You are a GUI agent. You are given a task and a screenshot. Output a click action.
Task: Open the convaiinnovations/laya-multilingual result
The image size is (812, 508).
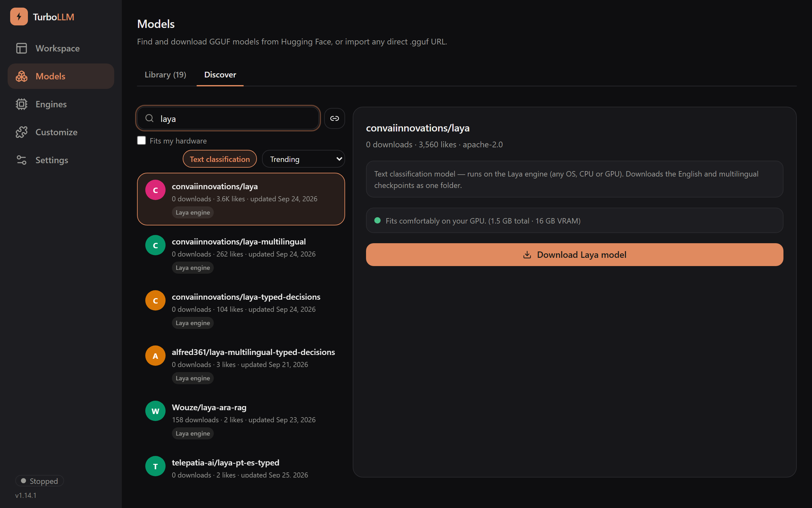click(x=241, y=254)
